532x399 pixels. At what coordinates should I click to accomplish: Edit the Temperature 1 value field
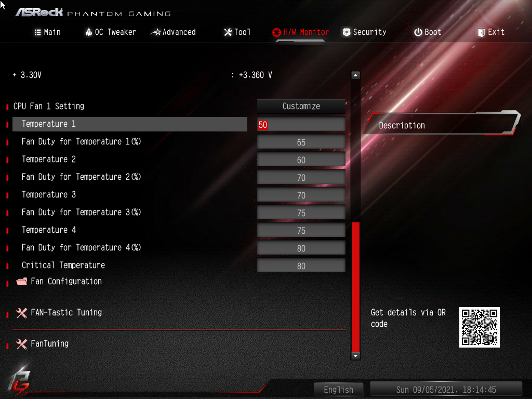[x=301, y=124]
